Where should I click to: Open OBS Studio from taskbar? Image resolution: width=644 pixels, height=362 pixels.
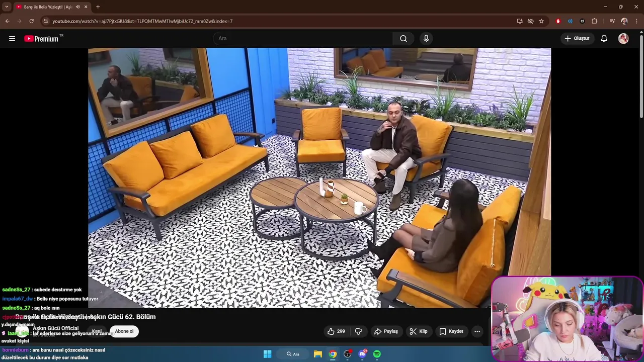point(347,354)
